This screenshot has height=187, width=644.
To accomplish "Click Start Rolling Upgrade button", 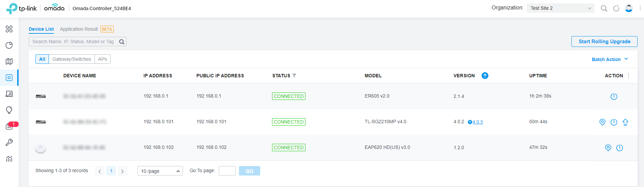I will pos(604,42).
